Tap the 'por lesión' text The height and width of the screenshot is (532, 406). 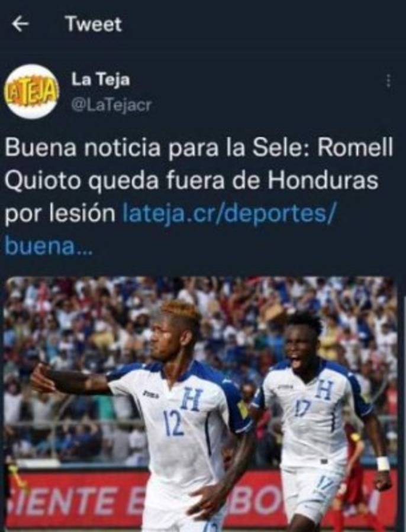[x=60, y=214]
